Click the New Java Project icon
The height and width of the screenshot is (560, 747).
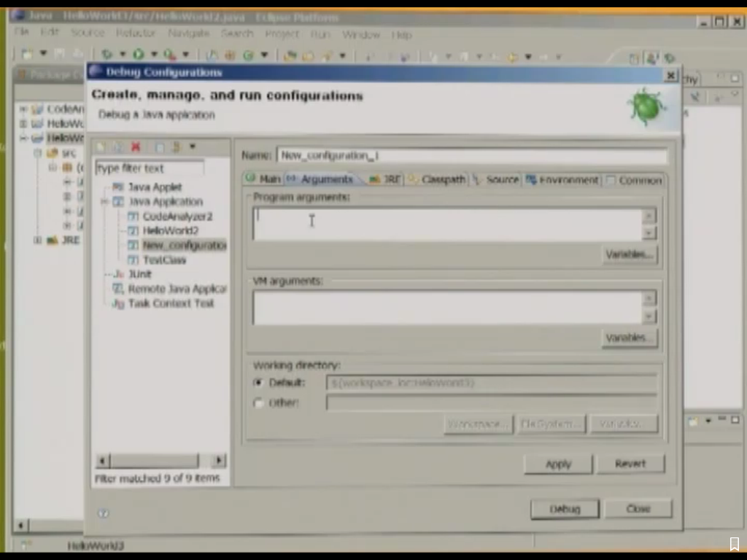tap(212, 55)
